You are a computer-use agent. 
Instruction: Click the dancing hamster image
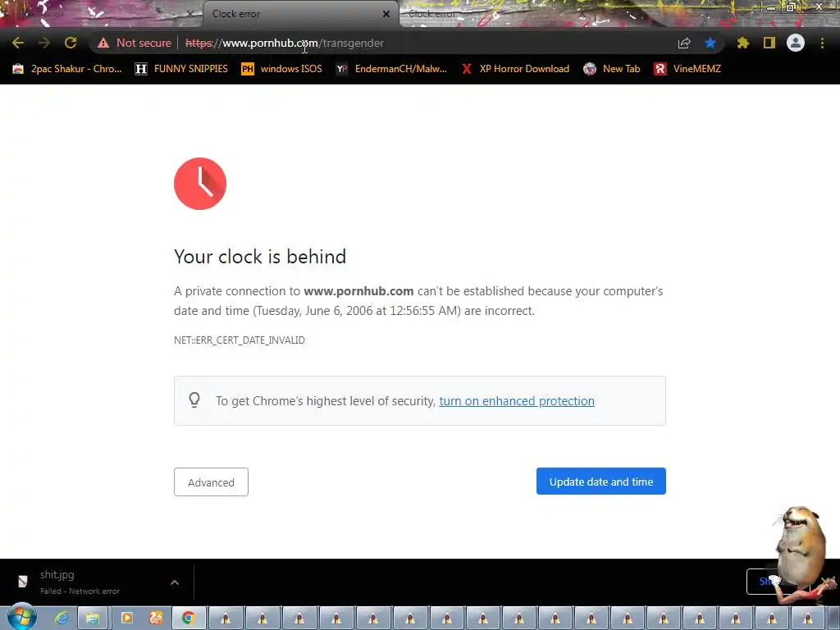802,554
